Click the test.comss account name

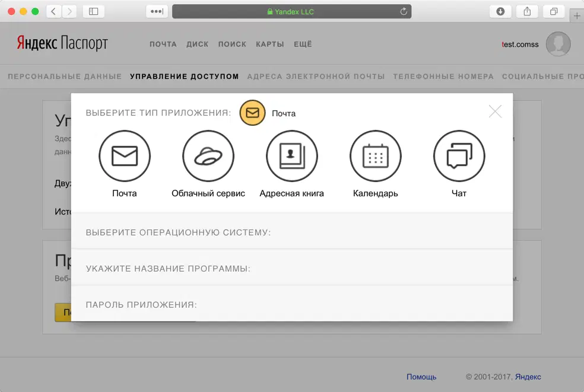[520, 44]
